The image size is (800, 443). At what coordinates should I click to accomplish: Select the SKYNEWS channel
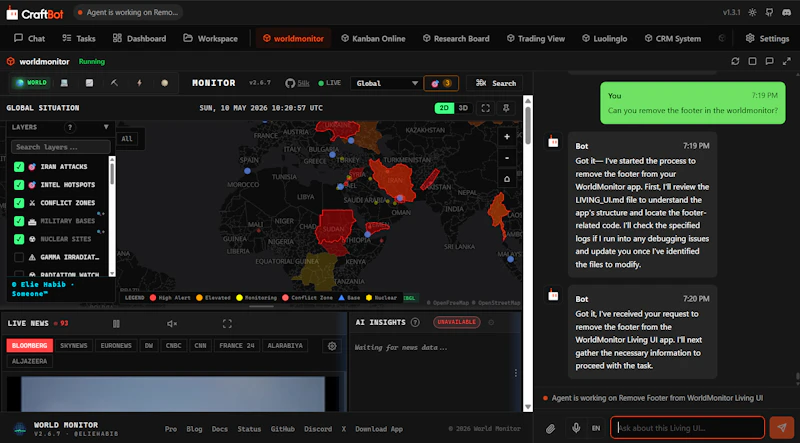(x=73, y=346)
